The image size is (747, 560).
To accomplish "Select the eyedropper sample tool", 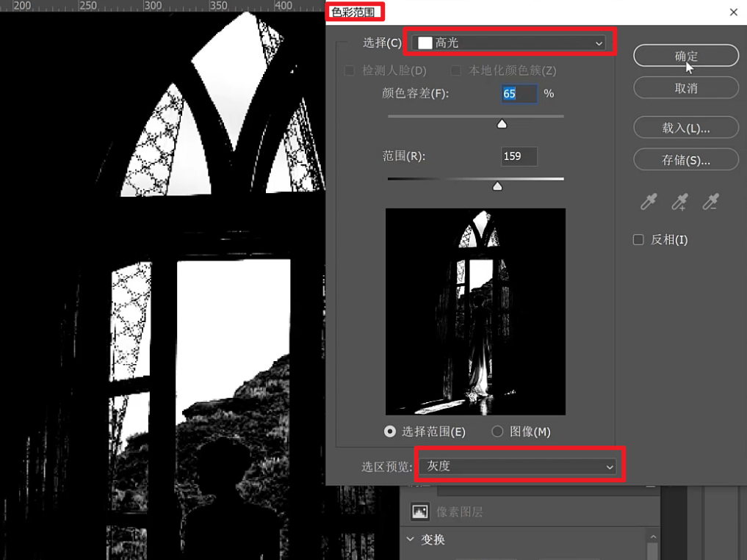I will 649,202.
